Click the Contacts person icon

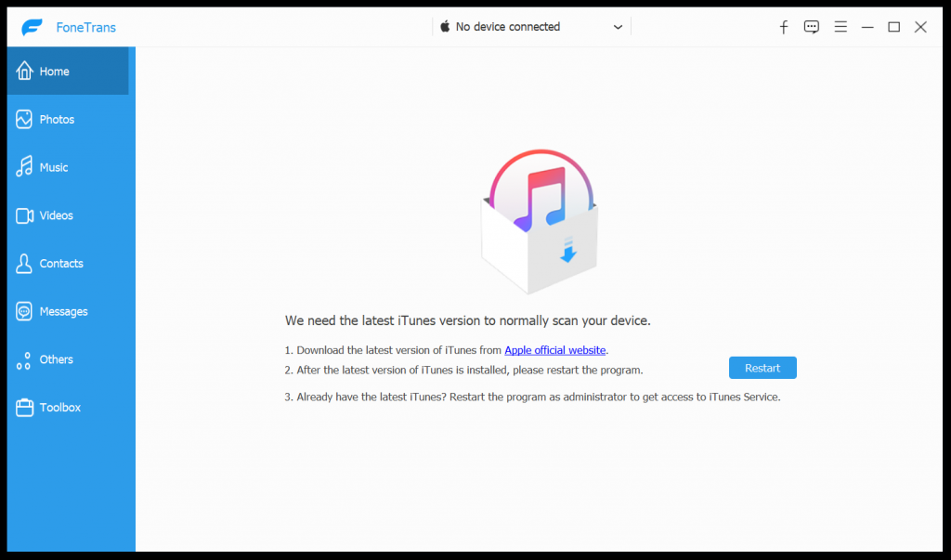[x=24, y=264]
